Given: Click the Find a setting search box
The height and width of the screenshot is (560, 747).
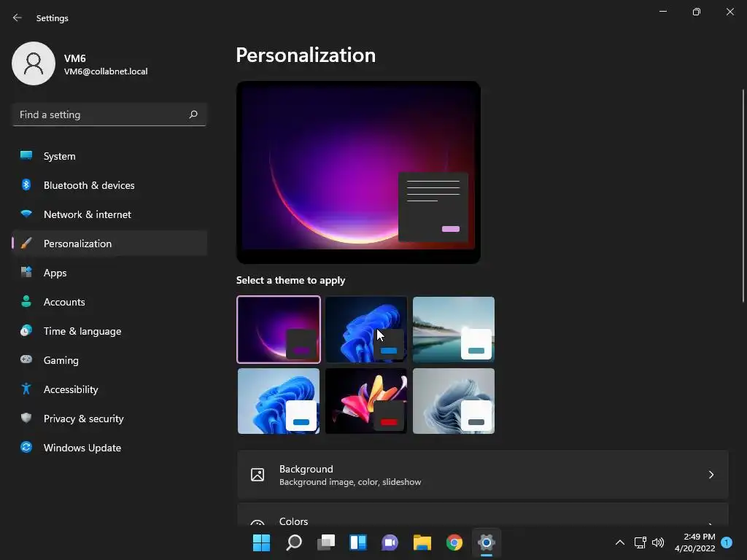Looking at the screenshot, I should [x=109, y=114].
